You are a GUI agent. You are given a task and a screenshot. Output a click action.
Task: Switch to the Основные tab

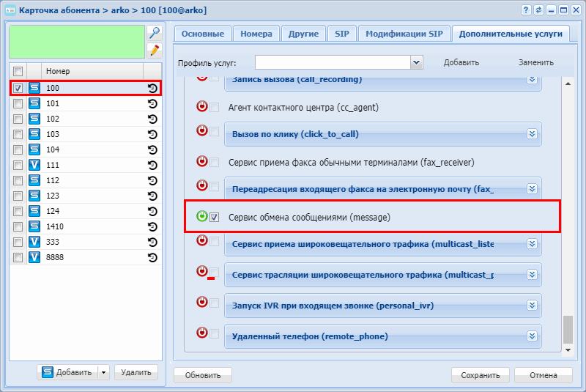click(203, 34)
